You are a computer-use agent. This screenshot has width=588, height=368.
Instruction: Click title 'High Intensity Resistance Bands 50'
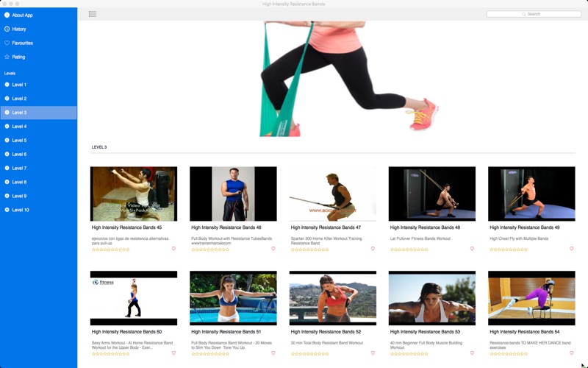(126, 332)
